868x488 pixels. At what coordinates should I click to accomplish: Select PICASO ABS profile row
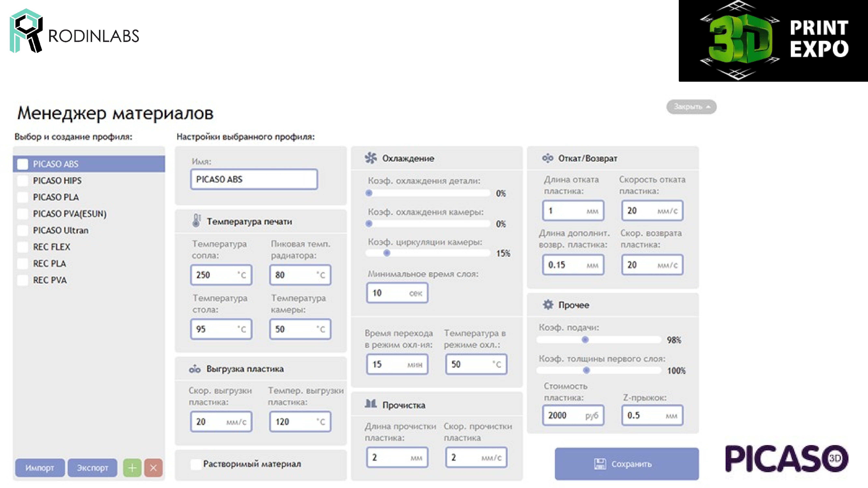click(89, 164)
